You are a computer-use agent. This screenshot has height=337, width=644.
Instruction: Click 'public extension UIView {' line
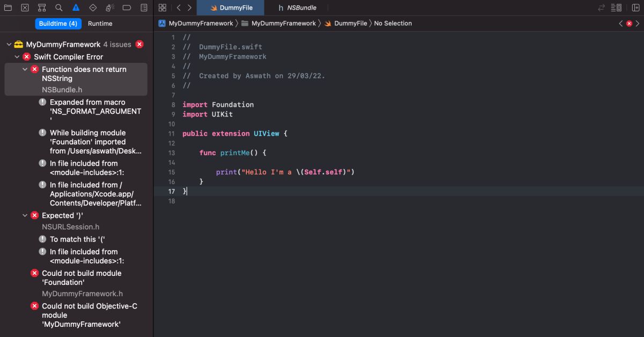click(x=235, y=134)
